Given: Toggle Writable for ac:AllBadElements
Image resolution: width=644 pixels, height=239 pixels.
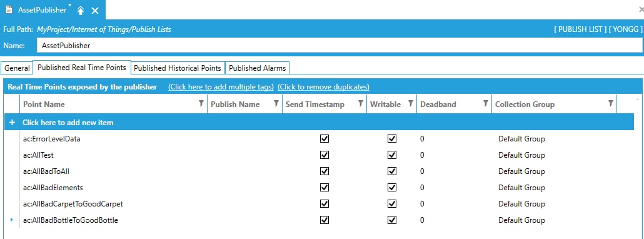Looking at the screenshot, I should 392,187.
